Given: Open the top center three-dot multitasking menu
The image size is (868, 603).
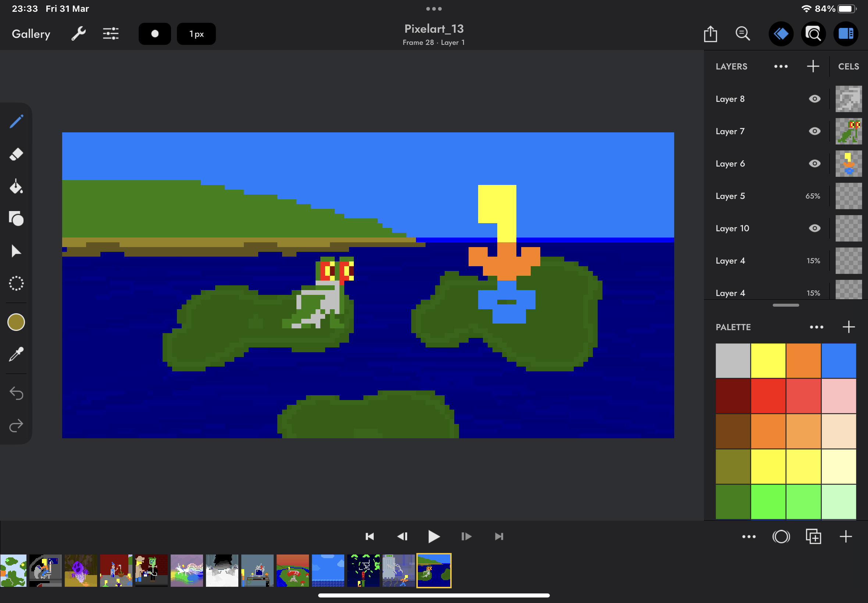Looking at the screenshot, I should point(434,9).
